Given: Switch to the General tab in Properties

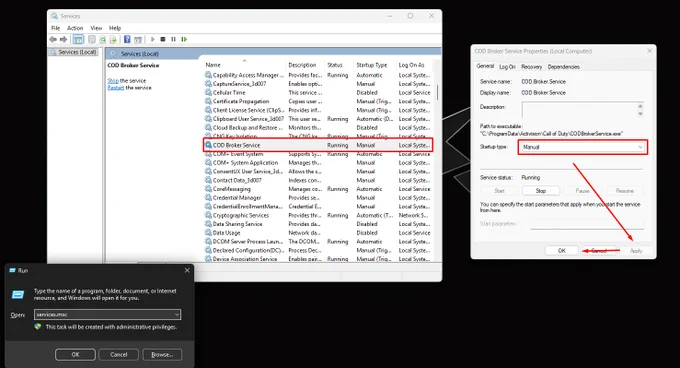Looking at the screenshot, I should pos(485,66).
